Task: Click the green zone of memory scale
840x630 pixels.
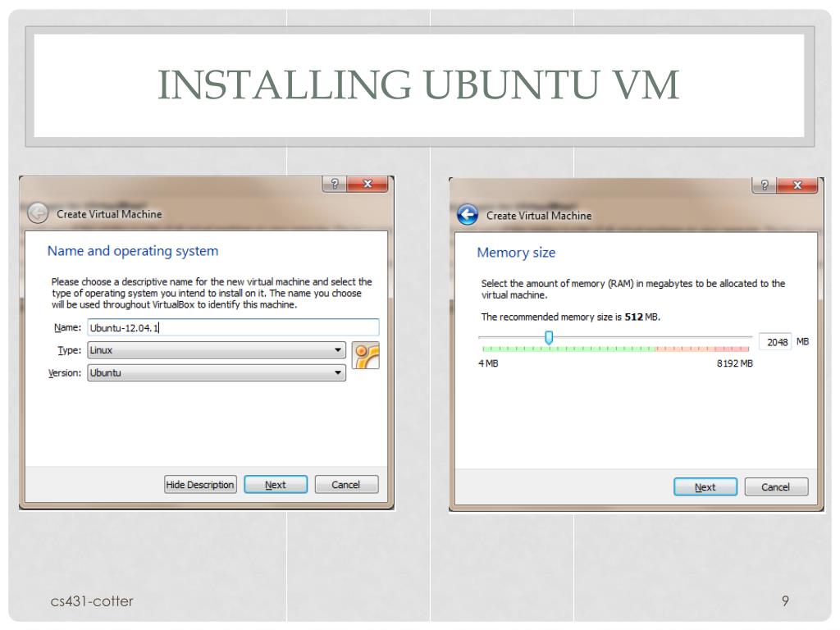Action: 569,349
